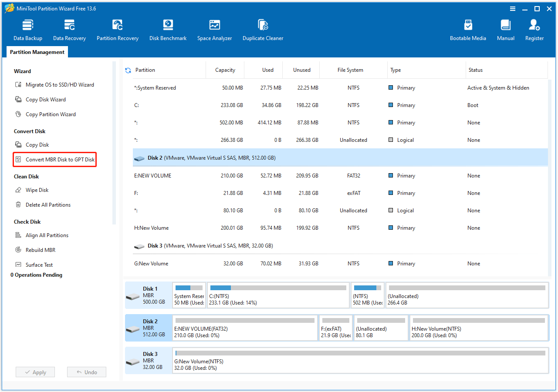The image size is (558, 392).
Task: Click the Apply button
Action: click(x=35, y=372)
